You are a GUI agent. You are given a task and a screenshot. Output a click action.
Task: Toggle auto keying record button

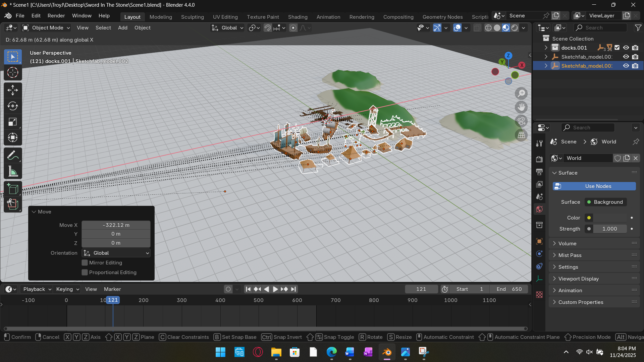[x=228, y=289]
